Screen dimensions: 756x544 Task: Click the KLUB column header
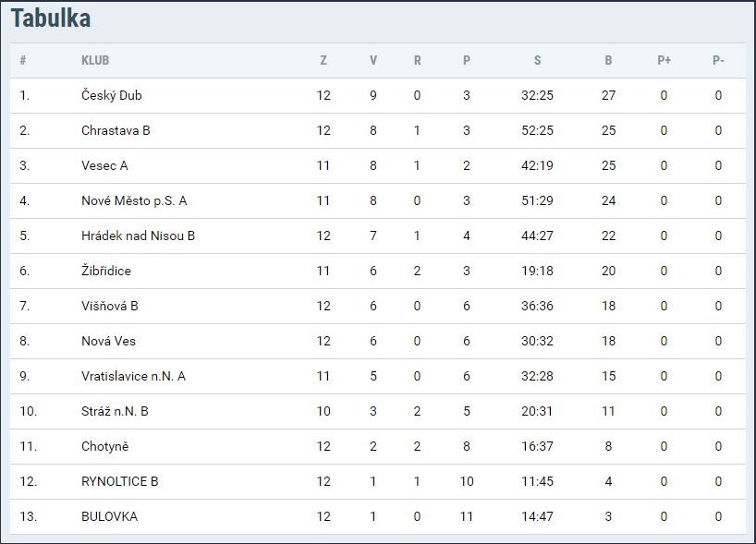(95, 60)
